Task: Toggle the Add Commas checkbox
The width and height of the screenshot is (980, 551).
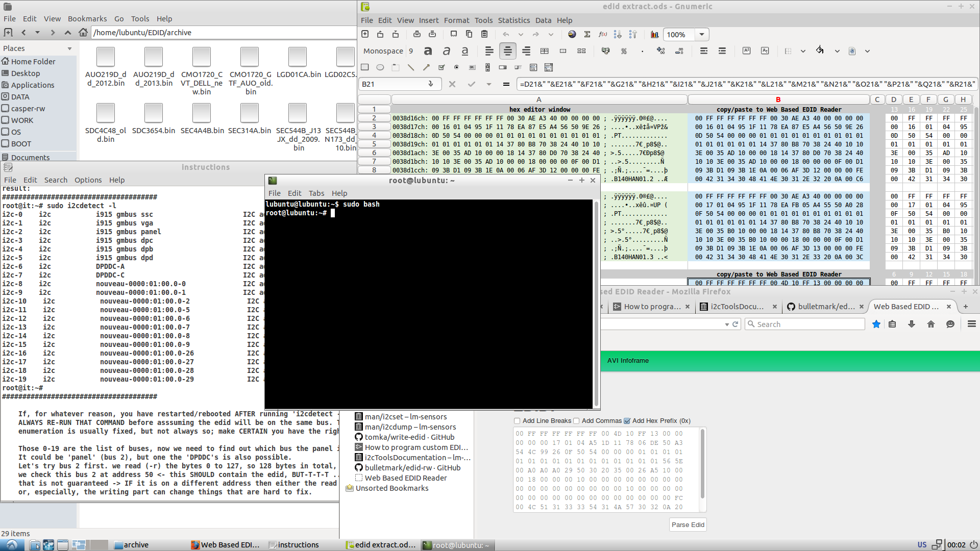Action: pos(576,421)
